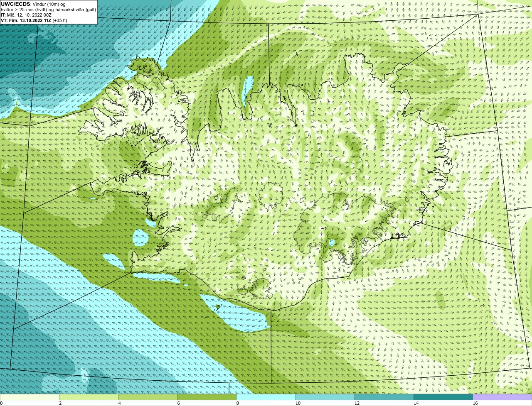Click the legend label '6'
Image resolution: width=532 pixels, height=406 pixels.
pyautogui.click(x=179, y=403)
